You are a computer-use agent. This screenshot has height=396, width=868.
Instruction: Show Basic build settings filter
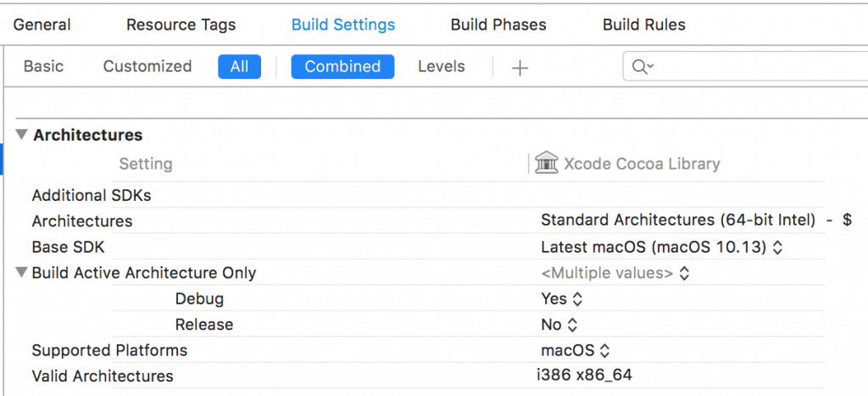point(43,66)
